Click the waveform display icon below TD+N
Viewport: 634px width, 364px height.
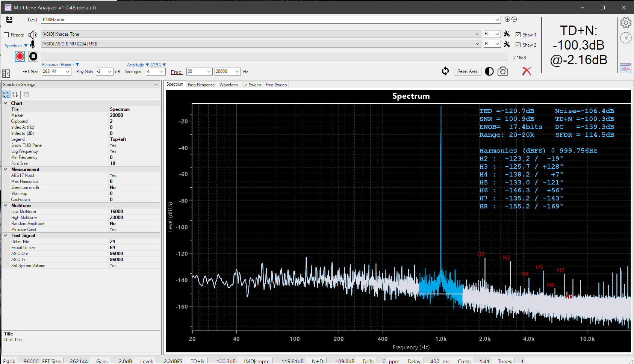625,68
